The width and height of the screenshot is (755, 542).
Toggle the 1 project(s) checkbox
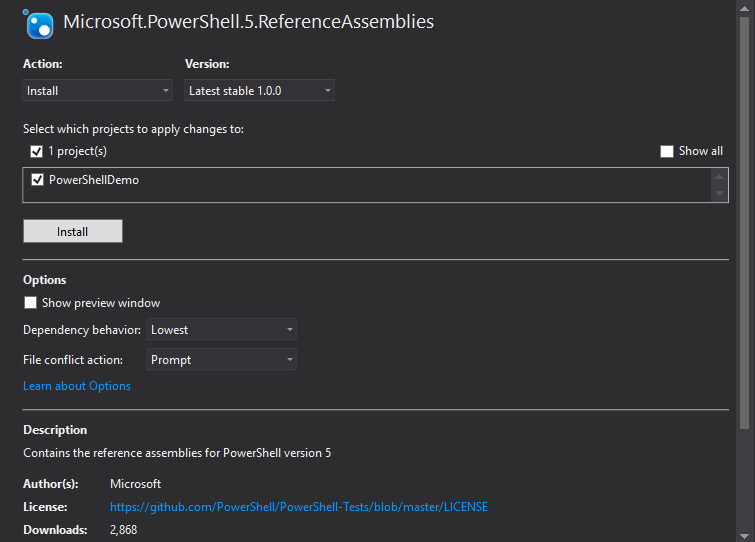point(37,152)
